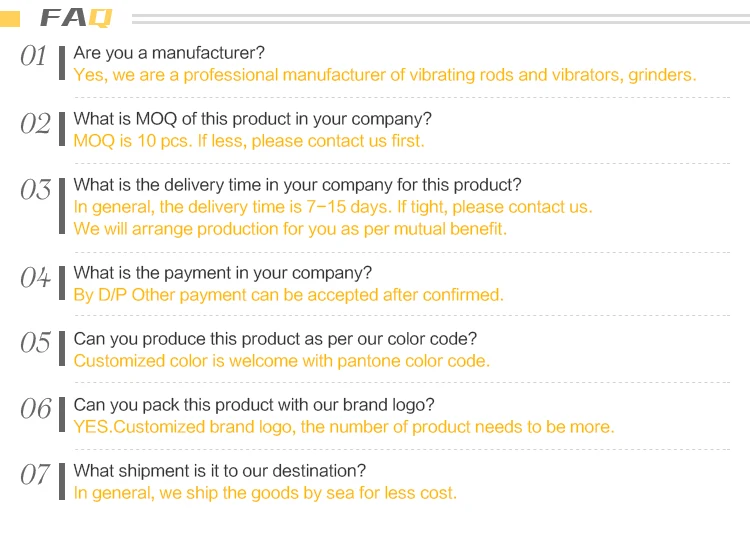Viewport: 750px width, 541px height.
Task: Click the "ship the goods by sea" answer
Action: (265, 493)
